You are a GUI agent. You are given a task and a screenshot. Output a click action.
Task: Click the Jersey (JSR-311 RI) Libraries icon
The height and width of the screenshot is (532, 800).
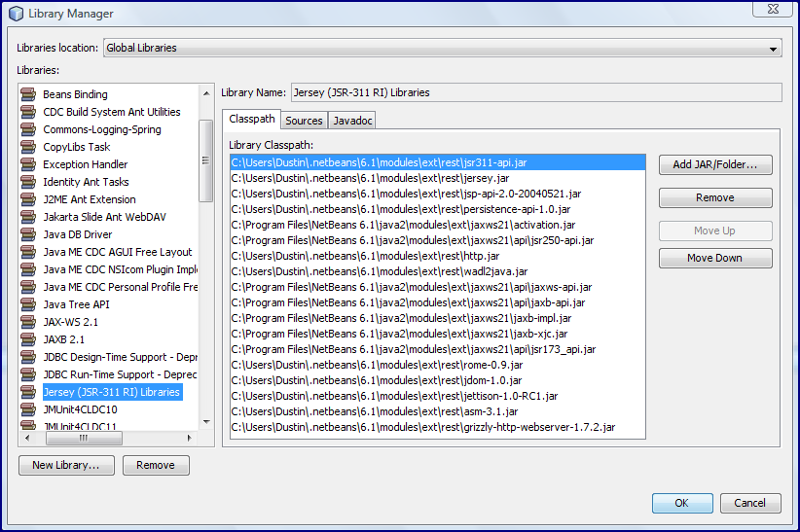(x=28, y=392)
